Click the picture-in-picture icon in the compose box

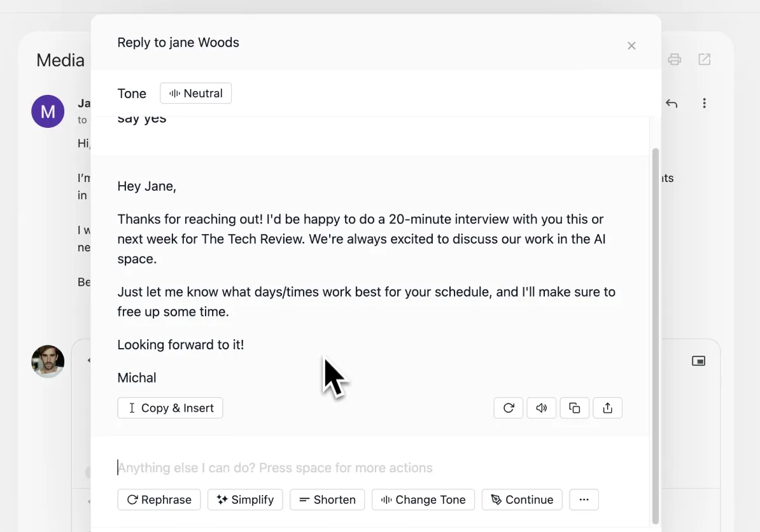pyautogui.click(x=698, y=361)
